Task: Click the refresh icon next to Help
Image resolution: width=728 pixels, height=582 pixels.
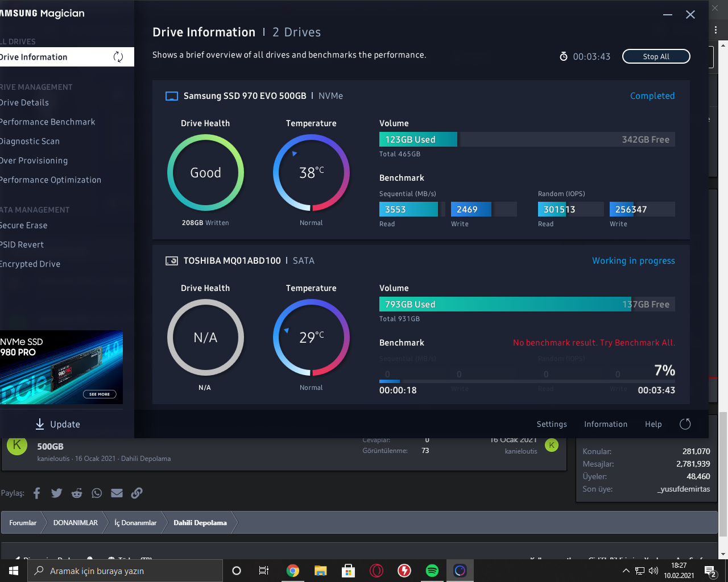Action: pos(685,424)
